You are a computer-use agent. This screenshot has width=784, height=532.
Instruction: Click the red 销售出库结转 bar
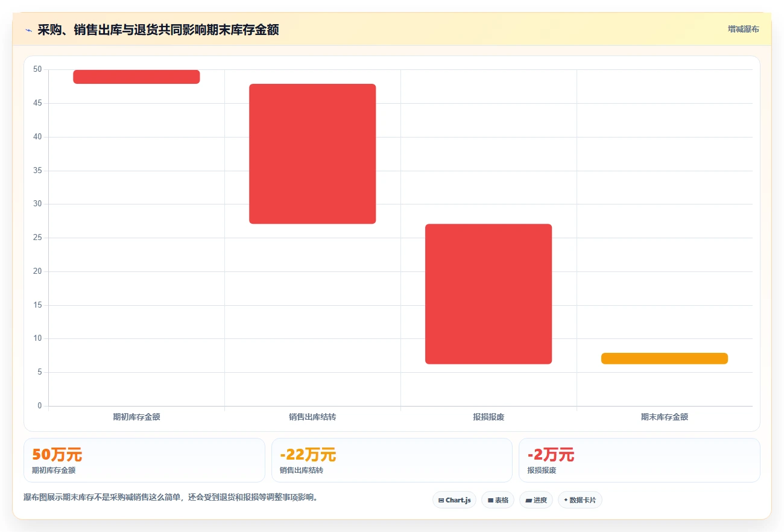click(x=312, y=154)
